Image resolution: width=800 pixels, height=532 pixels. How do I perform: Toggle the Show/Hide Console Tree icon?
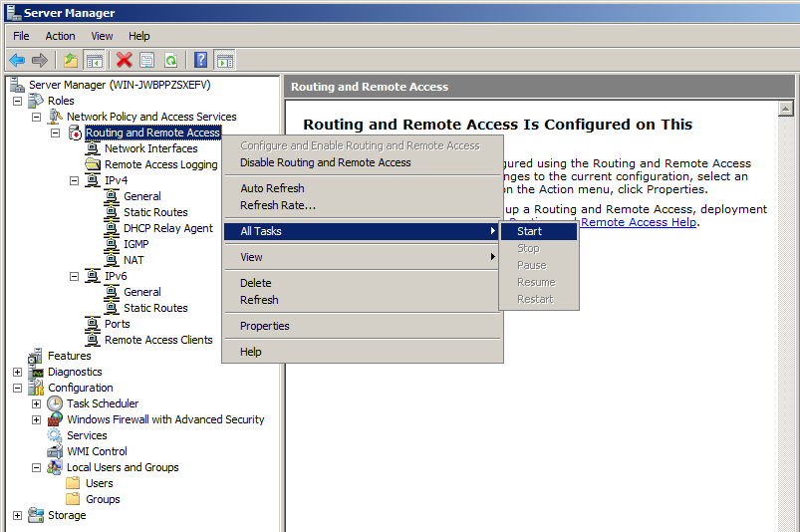tap(94, 60)
